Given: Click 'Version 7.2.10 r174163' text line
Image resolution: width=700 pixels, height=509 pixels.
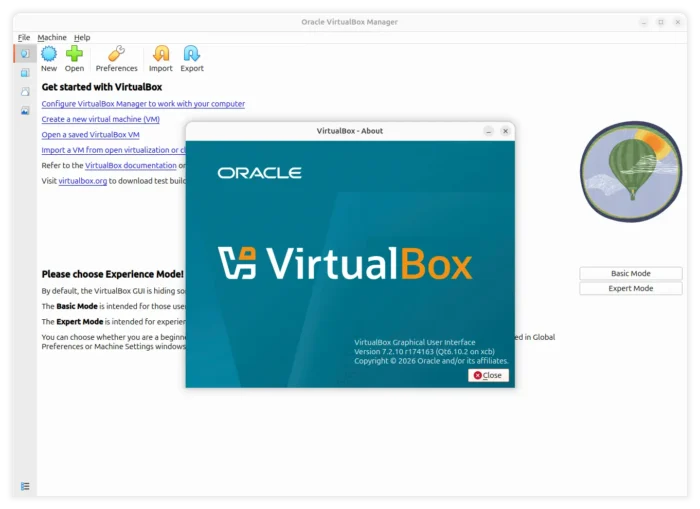Looking at the screenshot, I should [x=424, y=351].
